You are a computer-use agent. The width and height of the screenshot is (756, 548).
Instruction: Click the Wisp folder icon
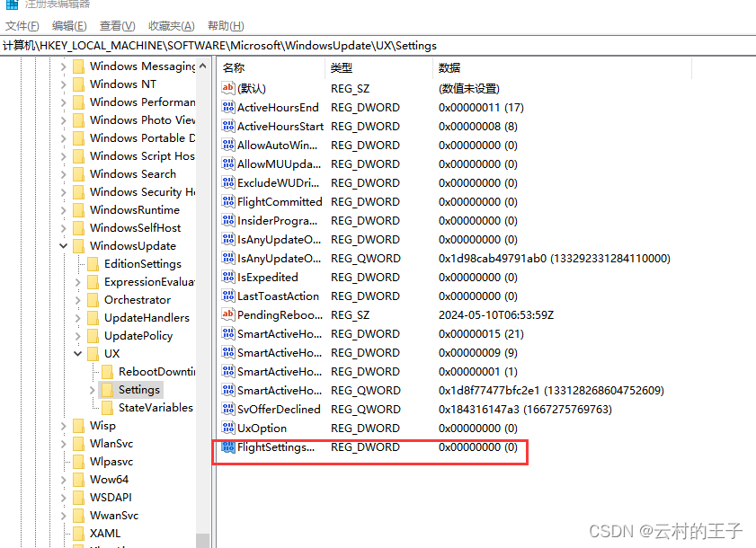tap(78, 426)
